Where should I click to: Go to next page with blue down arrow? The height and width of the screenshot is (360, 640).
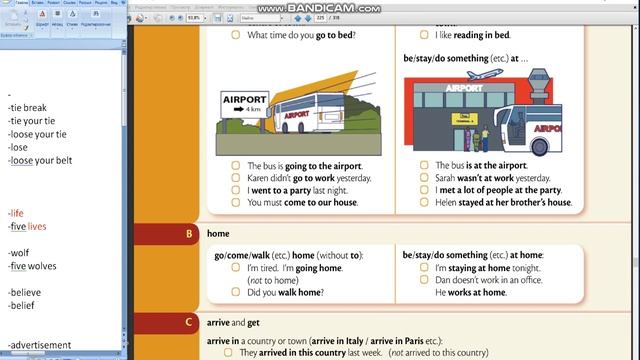(308, 18)
